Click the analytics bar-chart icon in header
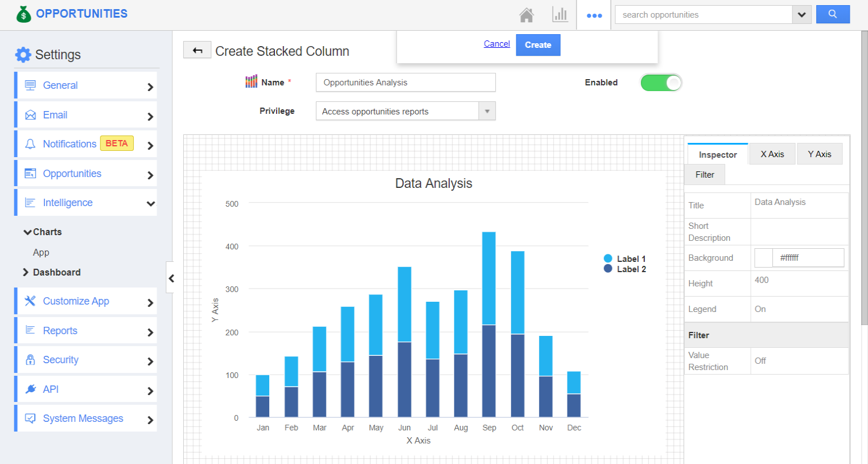Image resolution: width=868 pixels, height=464 pixels. (560, 15)
